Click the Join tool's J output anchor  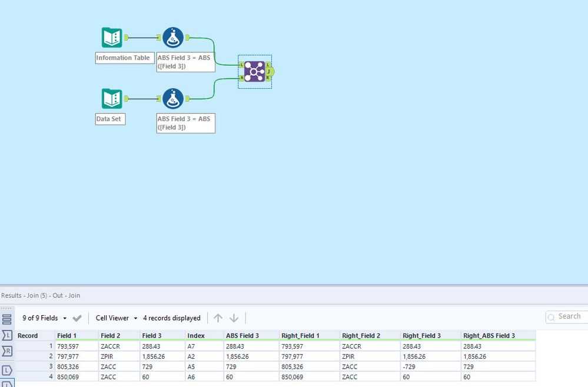click(x=269, y=71)
